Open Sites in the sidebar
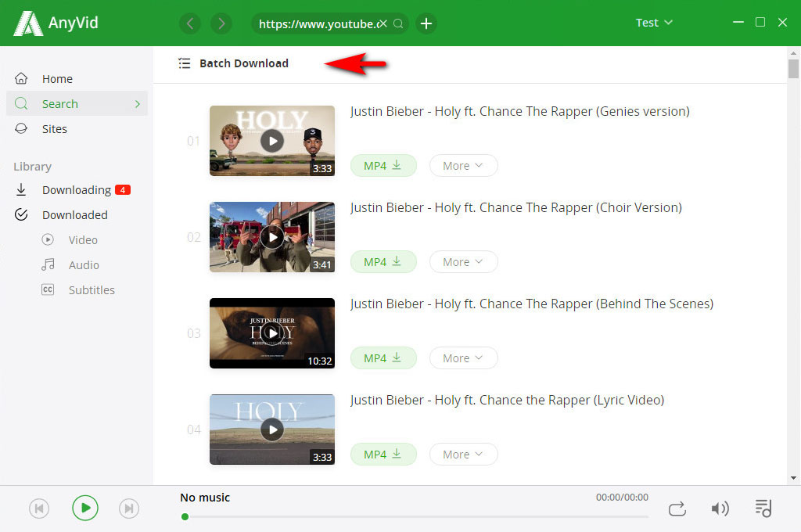801x532 pixels. coord(77,129)
